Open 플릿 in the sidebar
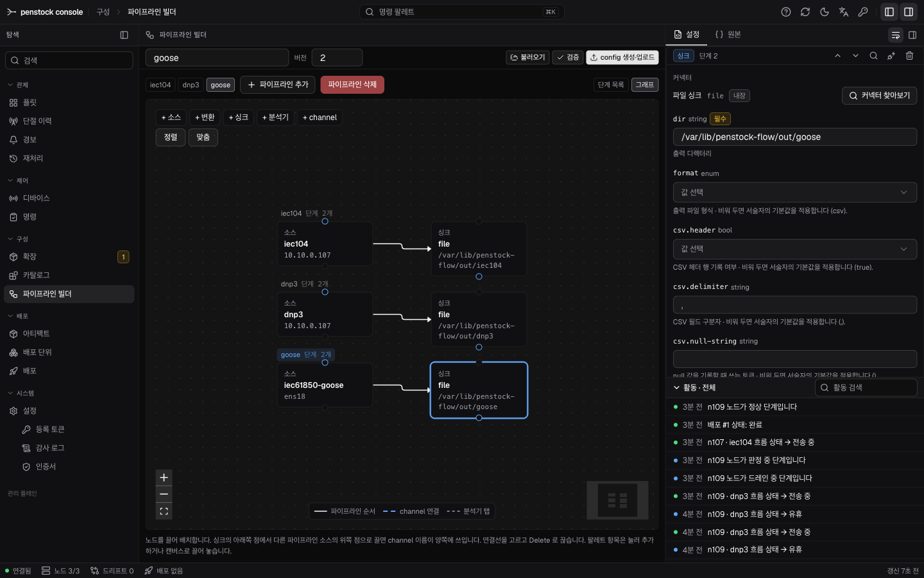Screen dimensions: 924x578 69,103
